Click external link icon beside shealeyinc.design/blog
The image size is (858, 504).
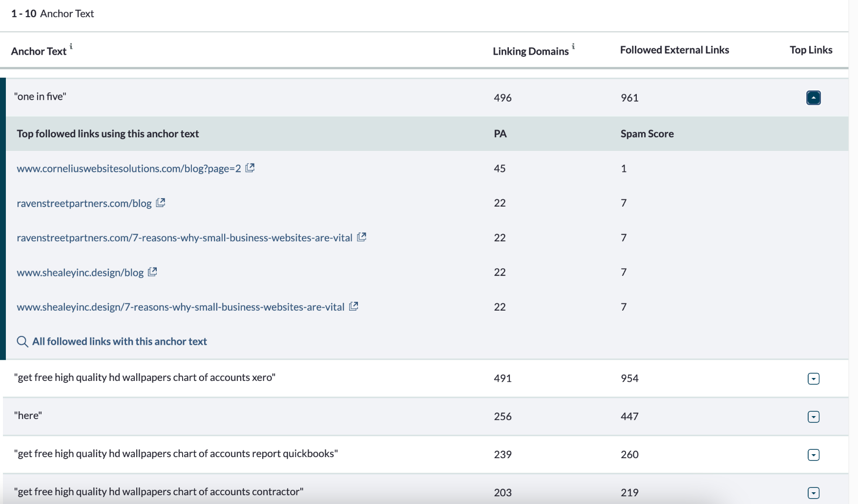[x=152, y=272]
